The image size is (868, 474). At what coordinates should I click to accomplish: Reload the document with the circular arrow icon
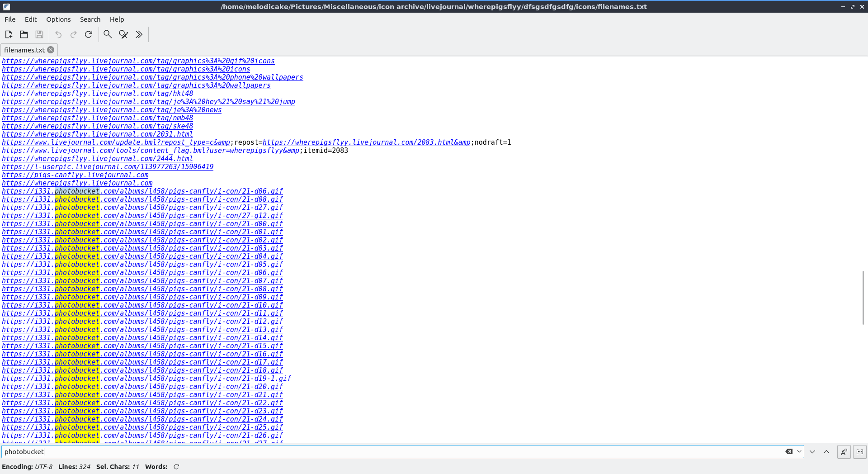coord(89,34)
